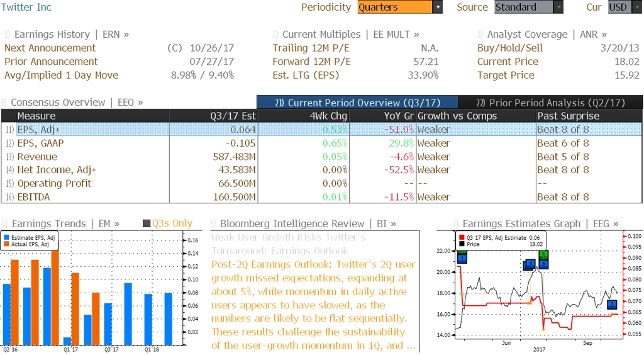Open the Periodicity Quarters dropdown arrow
Image resolution: width=644 pixels, height=355 pixels.
coord(438,7)
